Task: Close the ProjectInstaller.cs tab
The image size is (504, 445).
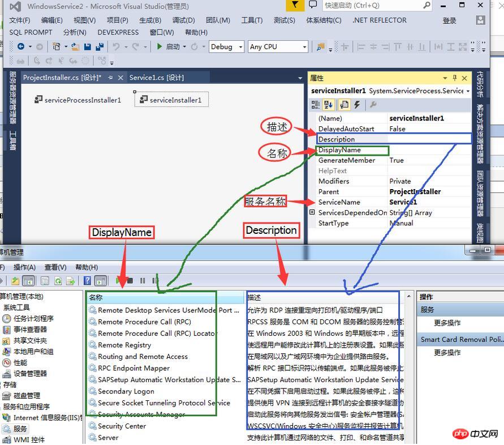Action: (x=120, y=78)
